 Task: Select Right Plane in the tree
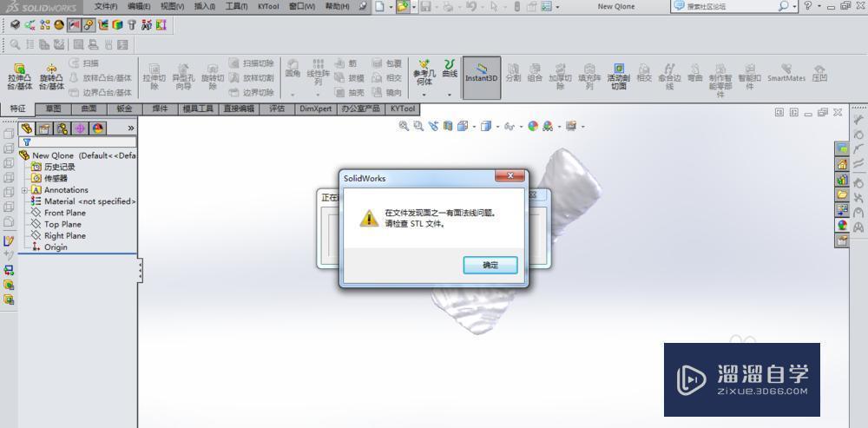(x=58, y=235)
